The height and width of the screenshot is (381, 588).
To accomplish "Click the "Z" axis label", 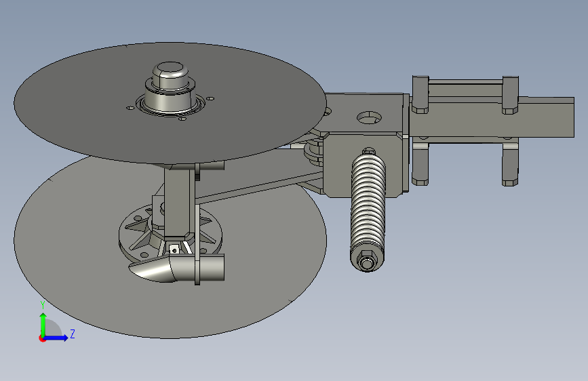I will coord(73,334).
